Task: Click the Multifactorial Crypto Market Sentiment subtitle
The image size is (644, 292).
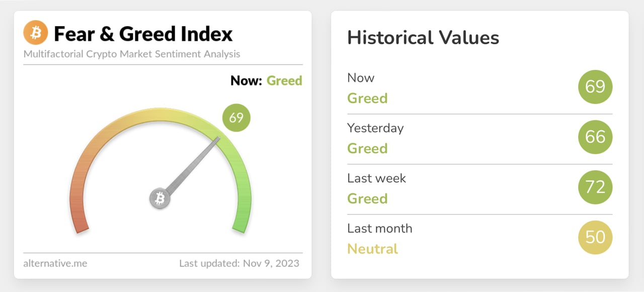Action: 132,54
